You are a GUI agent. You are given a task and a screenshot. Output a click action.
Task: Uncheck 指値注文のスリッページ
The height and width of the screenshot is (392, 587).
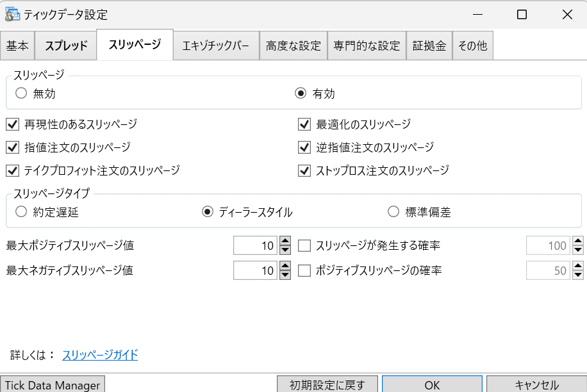12,147
